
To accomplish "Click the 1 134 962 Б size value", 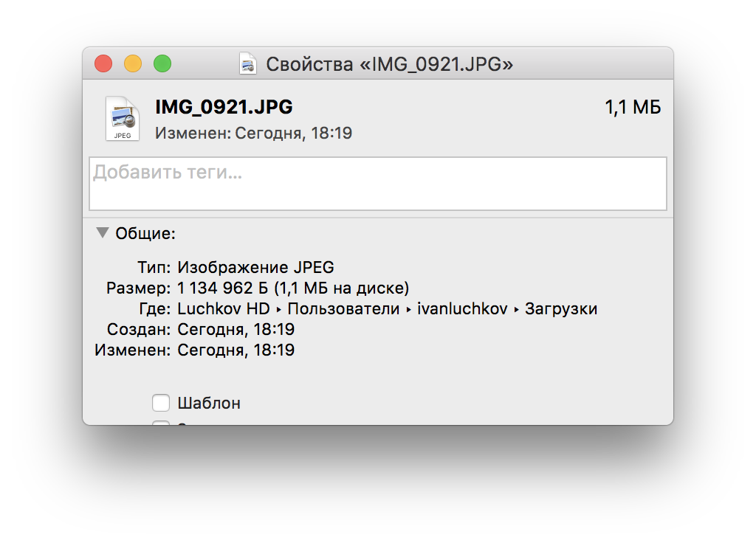I will (222, 288).
